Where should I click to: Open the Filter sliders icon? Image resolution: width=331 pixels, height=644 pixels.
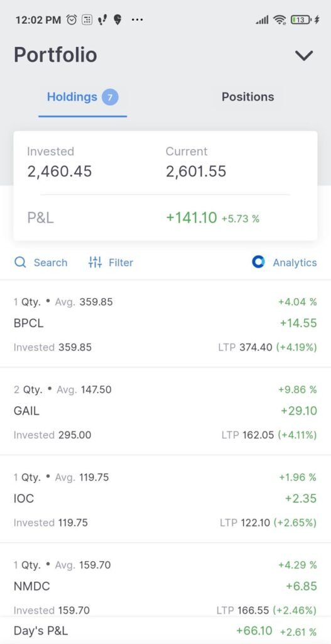pyautogui.click(x=95, y=262)
